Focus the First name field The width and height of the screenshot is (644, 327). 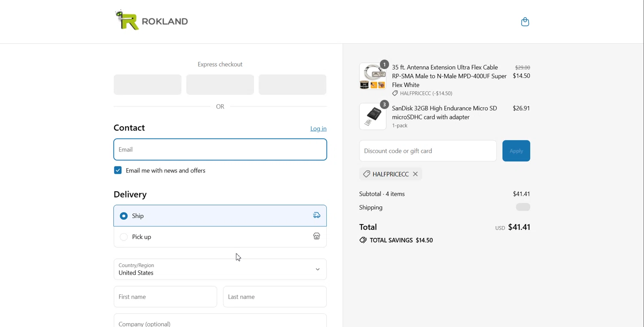point(165,297)
